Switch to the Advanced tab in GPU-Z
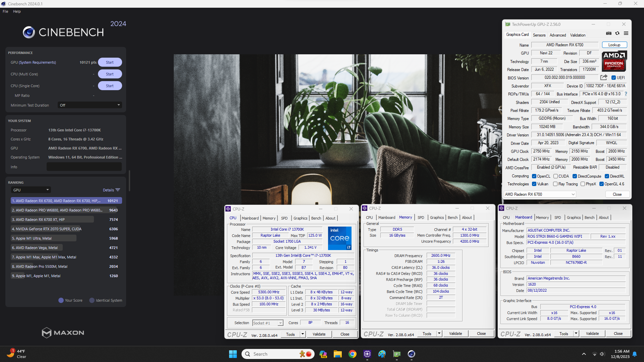This screenshot has width=644, height=362. (x=557, y=35)
